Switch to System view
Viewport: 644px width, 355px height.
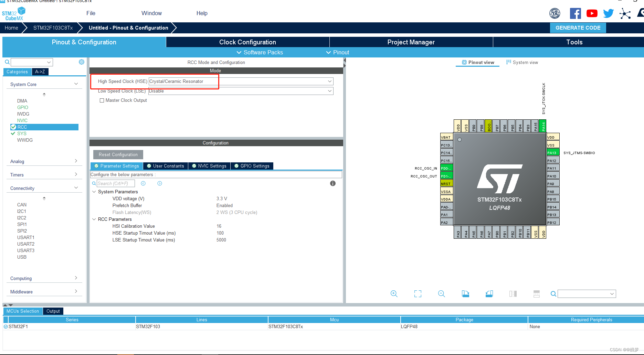click(x=522, y=62)
